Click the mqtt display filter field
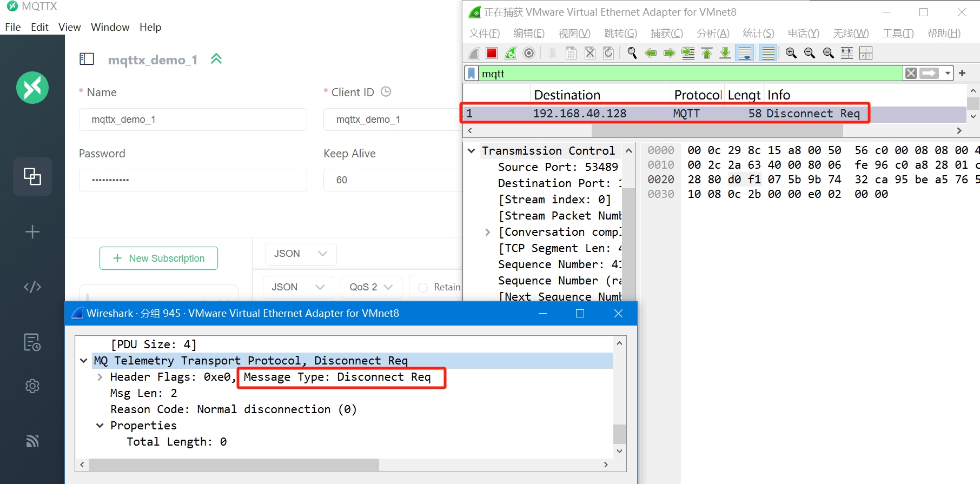 click(x=691, y=74)
